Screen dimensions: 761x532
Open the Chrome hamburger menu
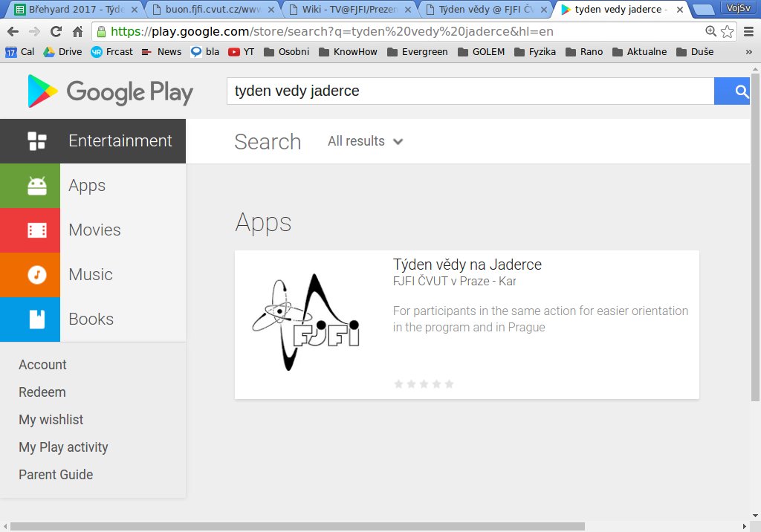pos(749,31)
